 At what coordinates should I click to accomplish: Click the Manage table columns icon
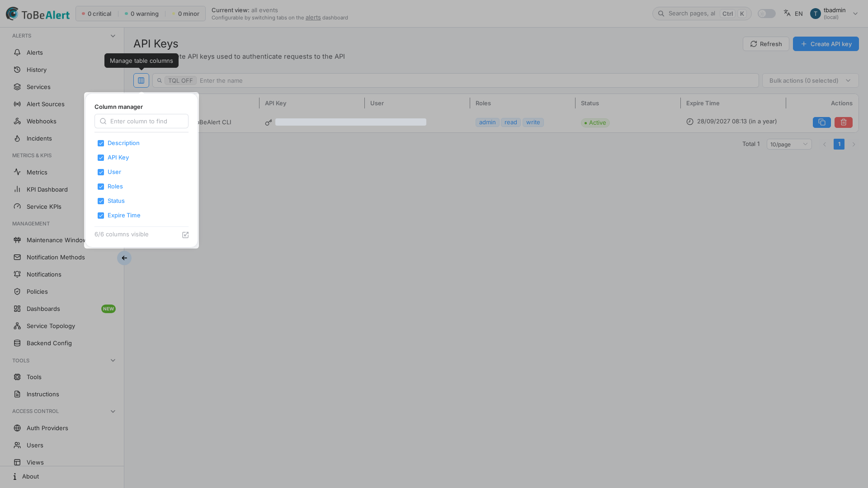click(x=141, y=80)
